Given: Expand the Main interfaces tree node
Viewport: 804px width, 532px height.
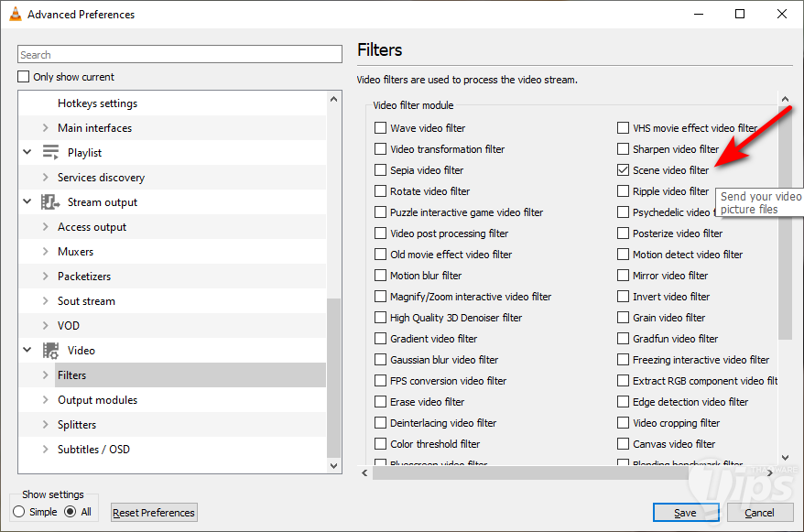Looking at the screenshot, I should (x=46, y=128).
